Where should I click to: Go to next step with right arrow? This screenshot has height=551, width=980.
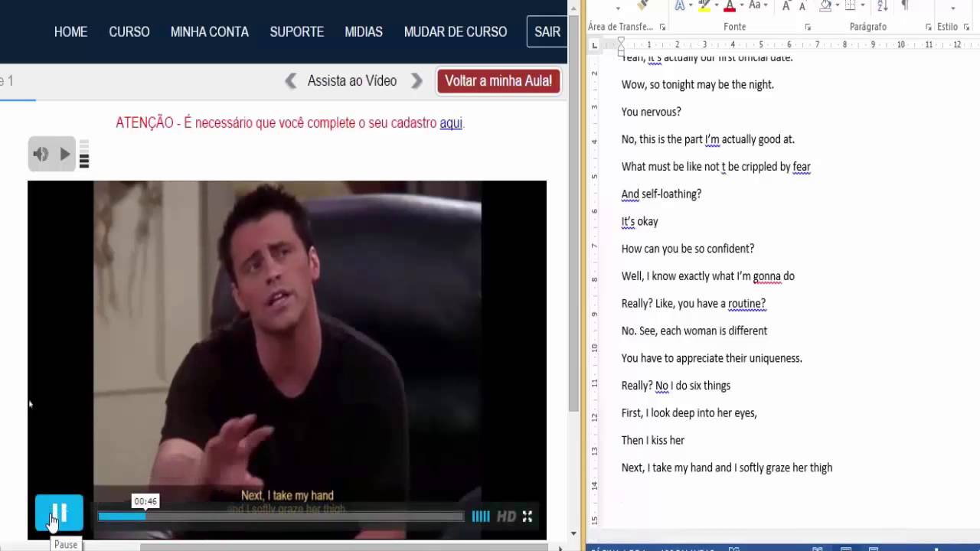(x=416, y=81)
